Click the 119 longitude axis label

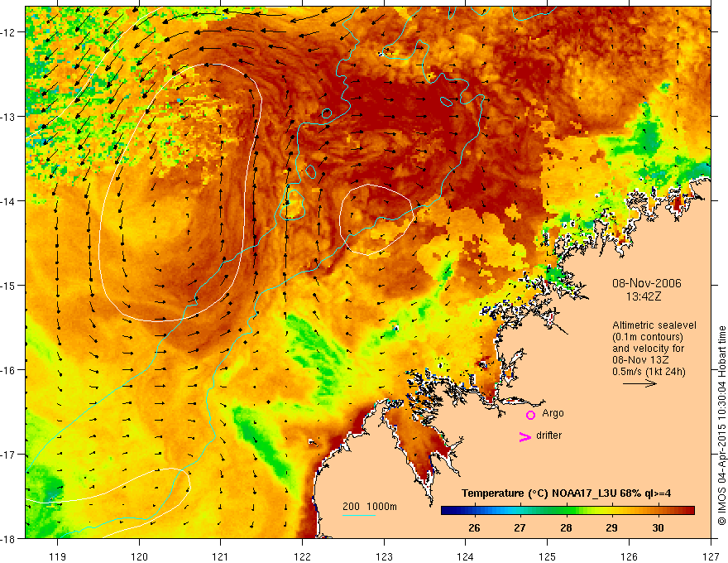pyautogui.click(x=58, y=556)
